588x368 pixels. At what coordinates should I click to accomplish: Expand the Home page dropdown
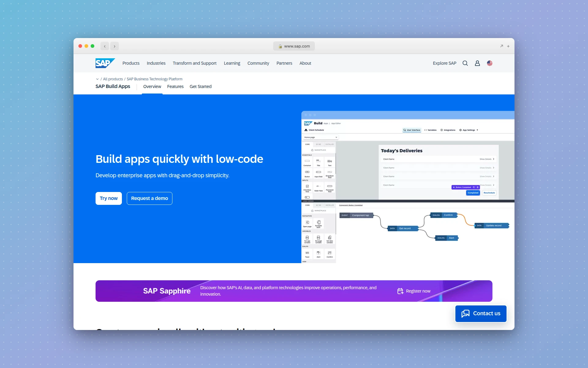coord(336,137)
